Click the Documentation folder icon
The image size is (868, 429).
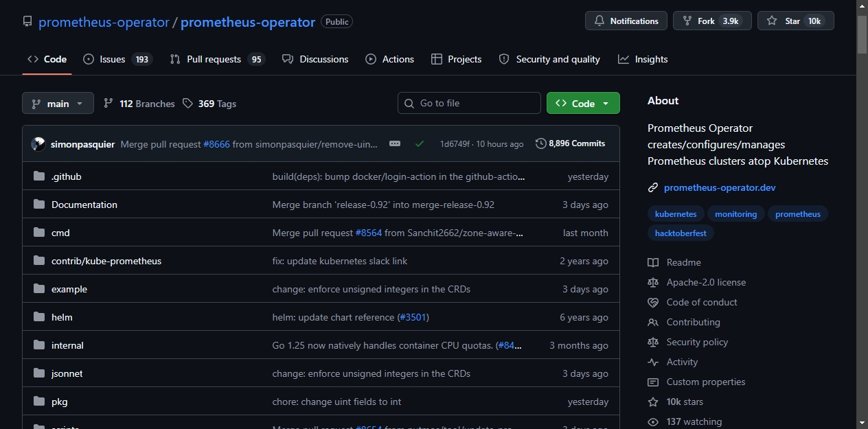(x=38, y=205)
